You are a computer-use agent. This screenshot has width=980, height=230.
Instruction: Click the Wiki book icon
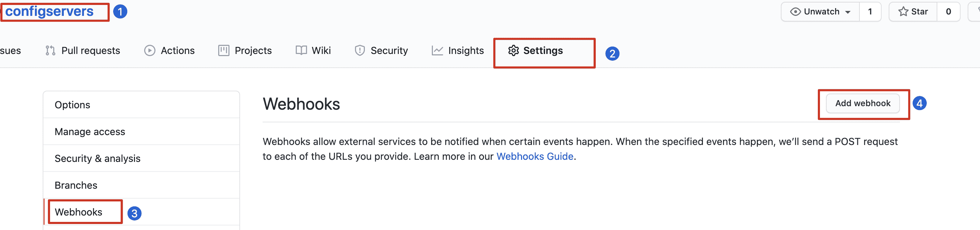tap(301, 51)
